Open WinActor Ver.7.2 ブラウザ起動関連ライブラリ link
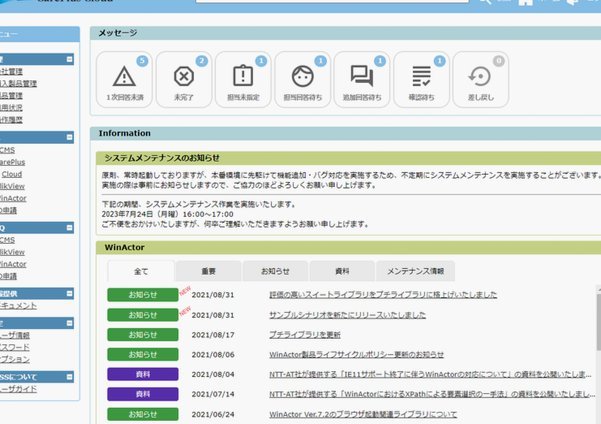This screenshot has height=424, width=601. pos(363,414)
